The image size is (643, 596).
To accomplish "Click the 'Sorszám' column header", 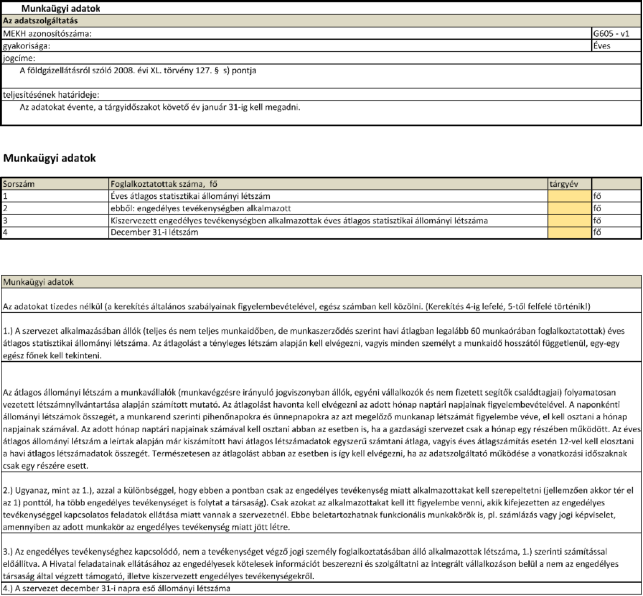I will [55, 184].
